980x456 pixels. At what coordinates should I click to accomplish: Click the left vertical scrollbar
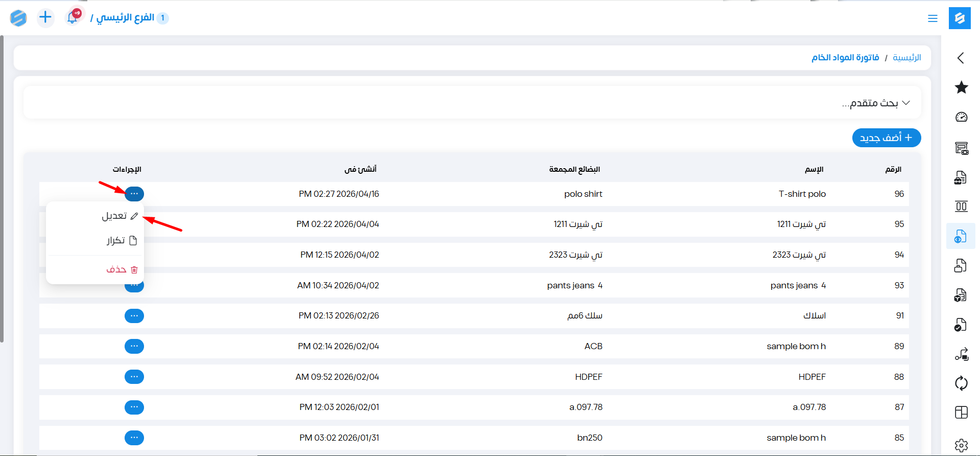2,189
